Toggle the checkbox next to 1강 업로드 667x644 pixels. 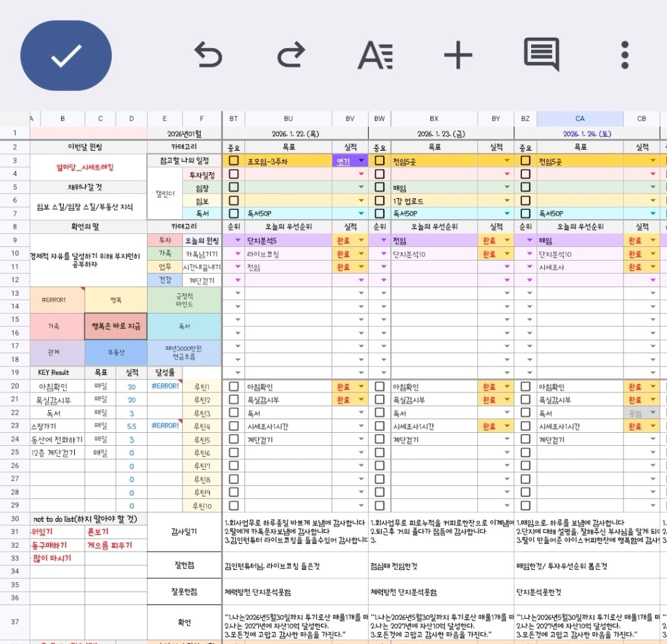tap(380, 200)
